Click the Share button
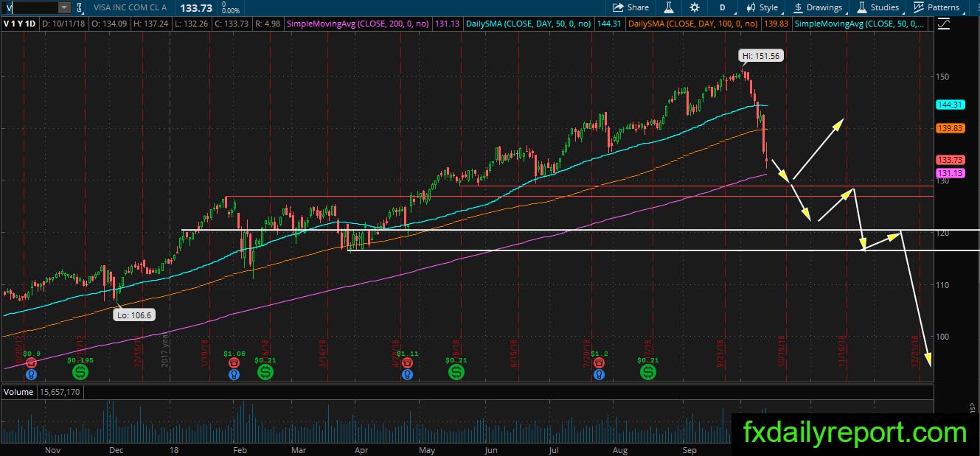The image size is (980, 456). (x=631, y=7)
